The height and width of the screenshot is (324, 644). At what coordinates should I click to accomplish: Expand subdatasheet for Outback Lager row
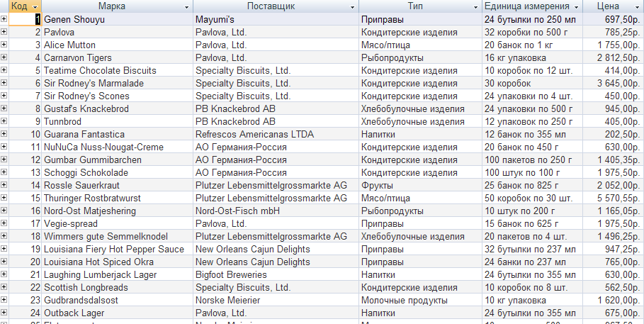click(4, 312)
